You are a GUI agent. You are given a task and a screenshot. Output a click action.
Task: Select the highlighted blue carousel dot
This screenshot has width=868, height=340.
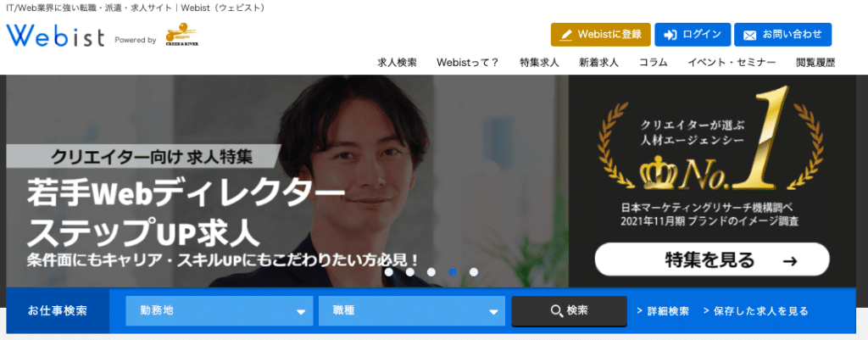coord(453,272)
